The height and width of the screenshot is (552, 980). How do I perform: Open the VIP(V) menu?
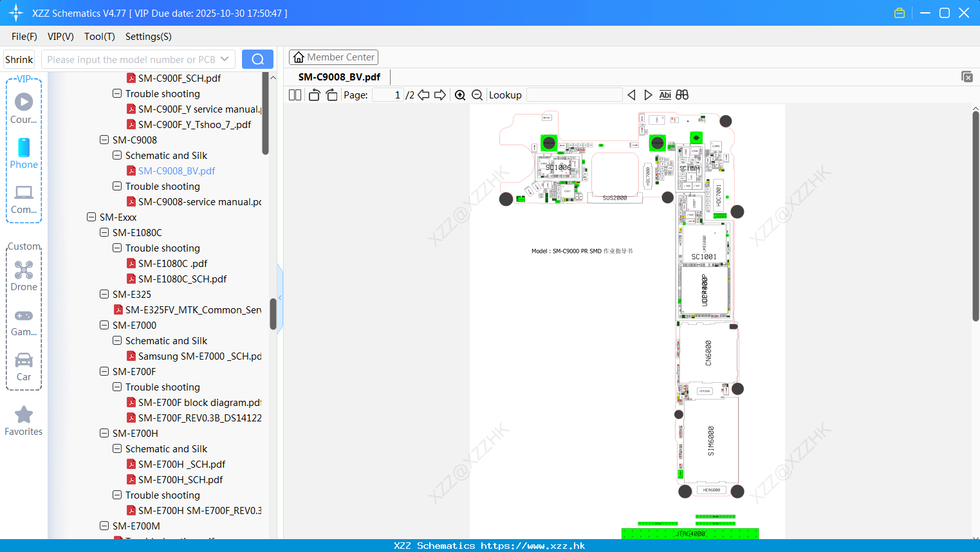click(x=60, y=37)
